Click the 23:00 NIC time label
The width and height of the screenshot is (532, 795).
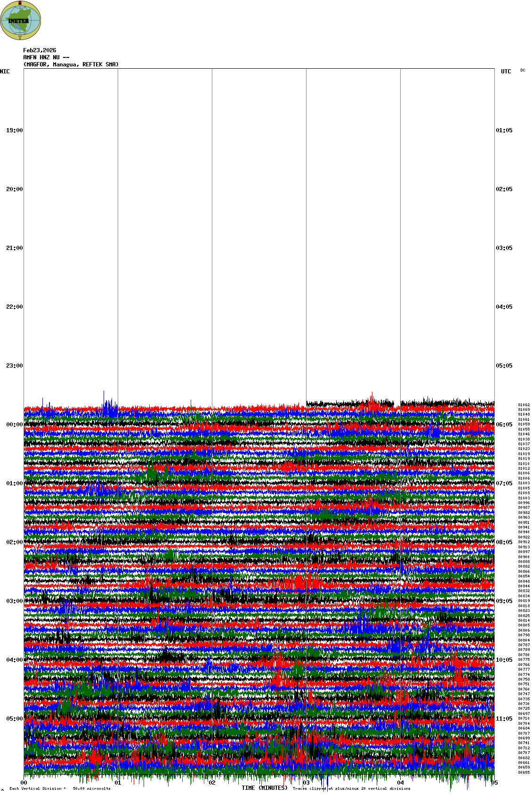[x=14, y=366]
